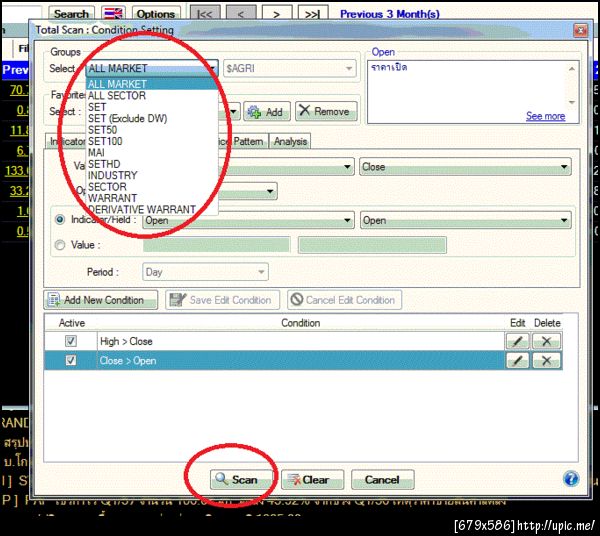This screenshot has width=600, height=536.
Task: Click the Active column header
Action: tap(72, 323)
